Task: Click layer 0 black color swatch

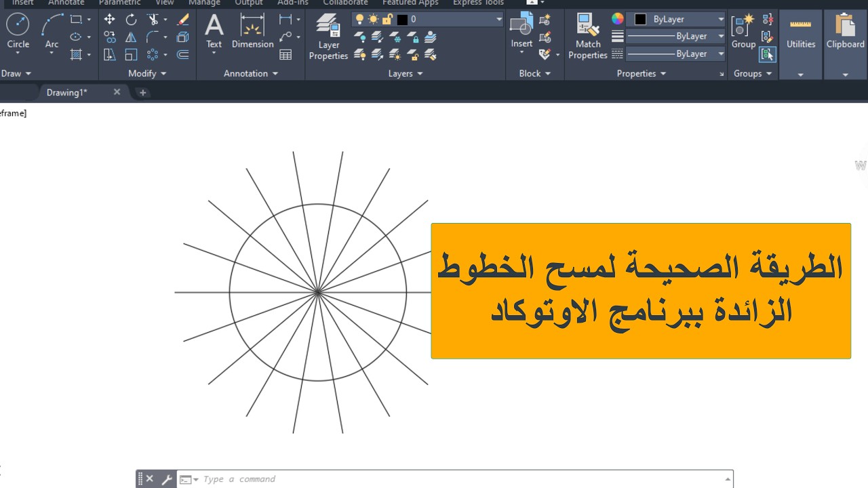Action: (402, 20)
